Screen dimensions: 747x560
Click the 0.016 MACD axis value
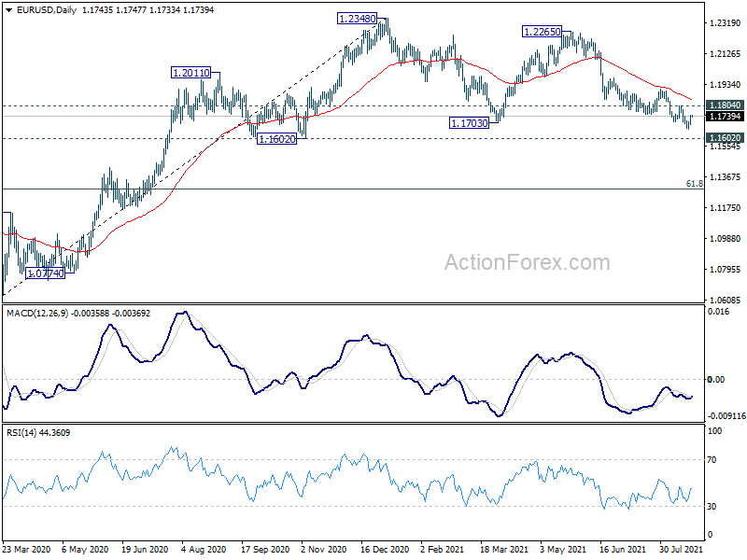pyautogui.click(x=719, y=312)
